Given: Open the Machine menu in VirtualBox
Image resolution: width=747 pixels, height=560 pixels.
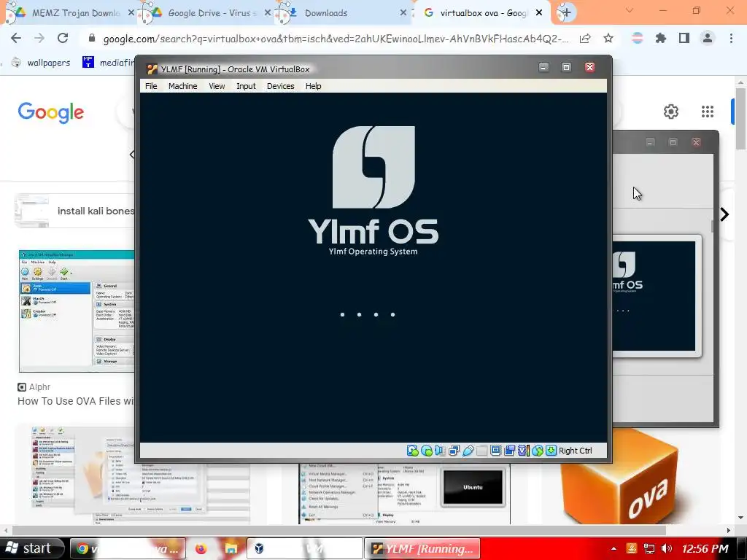Looking at the screenshot, I should pos(182,86).
